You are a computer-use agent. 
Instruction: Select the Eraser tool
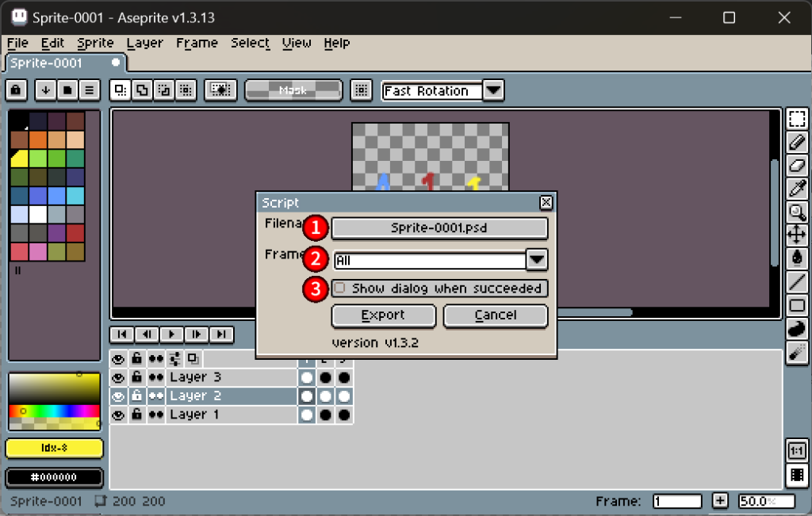click(x=797, y=165)
